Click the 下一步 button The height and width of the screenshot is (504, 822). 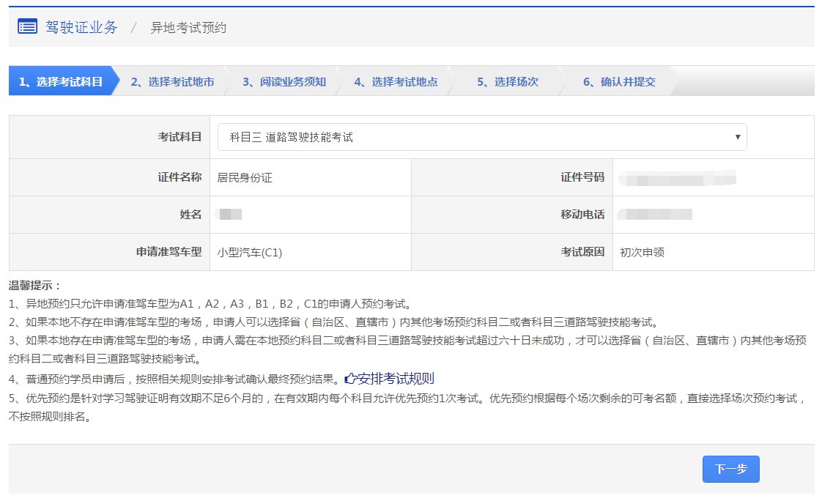pos(730,470)
